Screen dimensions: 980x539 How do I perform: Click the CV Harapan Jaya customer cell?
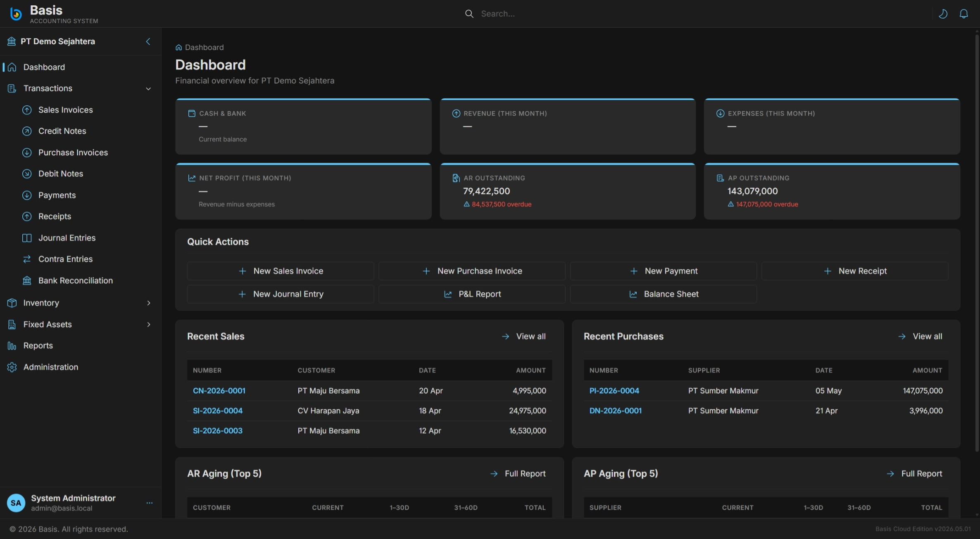328,411
